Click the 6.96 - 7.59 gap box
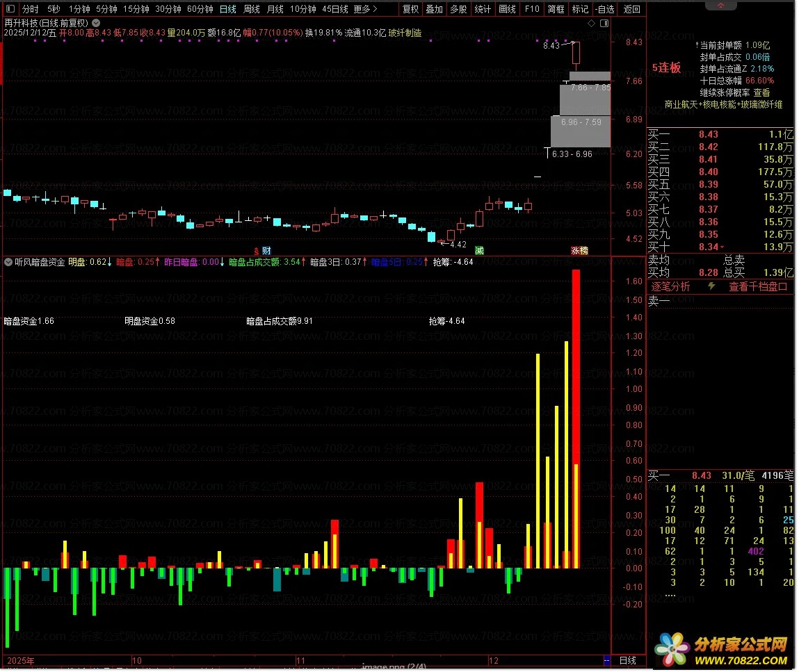 [x=581, y=131]
